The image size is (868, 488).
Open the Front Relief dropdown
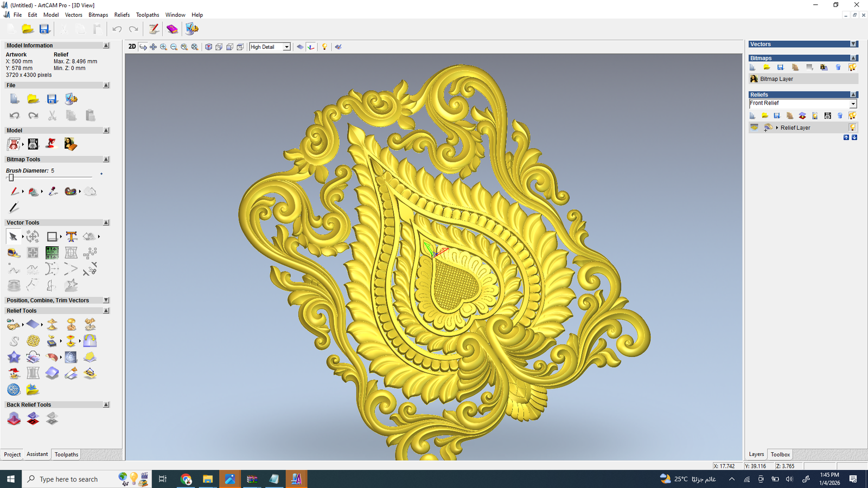point(853,104)
